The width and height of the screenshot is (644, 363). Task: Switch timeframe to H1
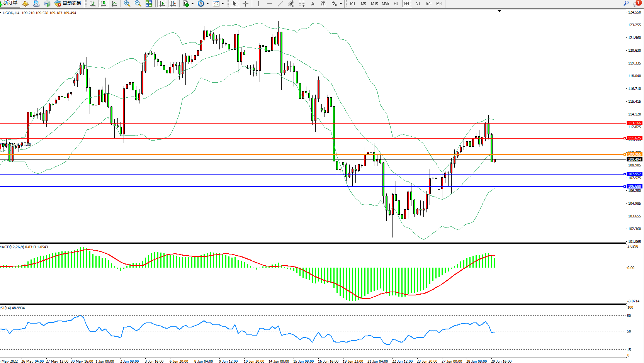[396, 3]
